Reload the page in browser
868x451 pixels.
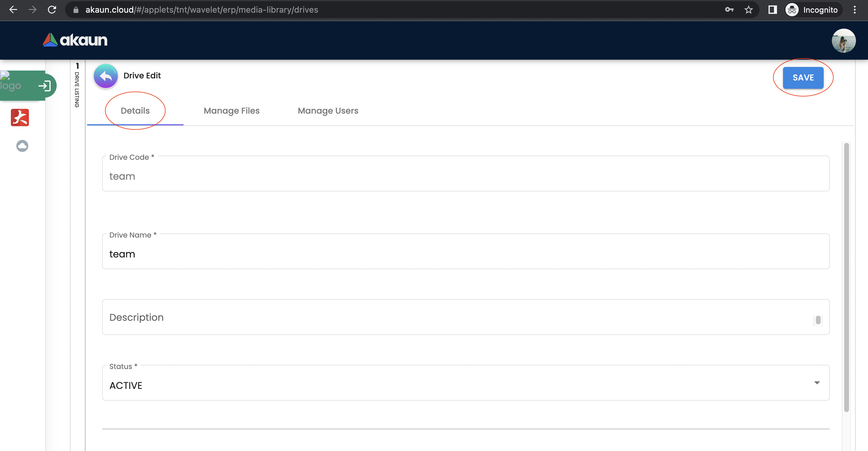(52, 10)
